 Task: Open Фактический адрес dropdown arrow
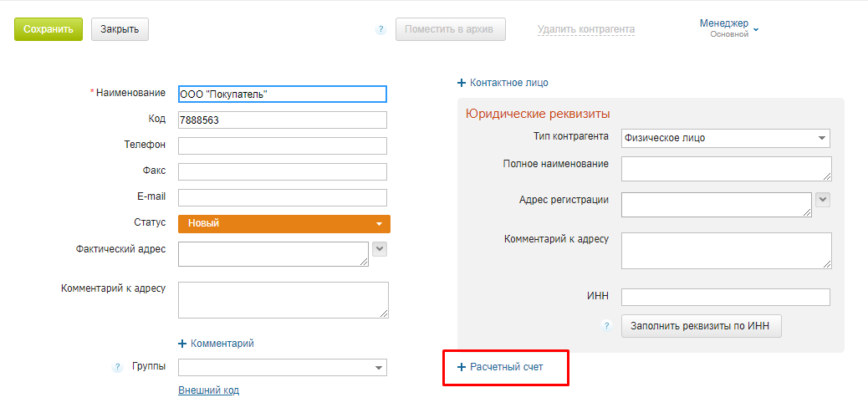[379, 249]
